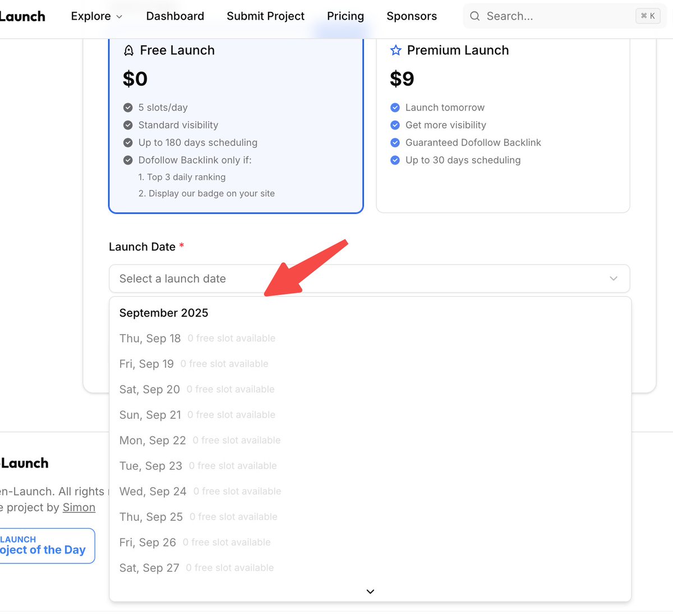Click check icon next to Up to 180 days scheduling
This screenshot has height=616, width=673.
coord(128,142)
